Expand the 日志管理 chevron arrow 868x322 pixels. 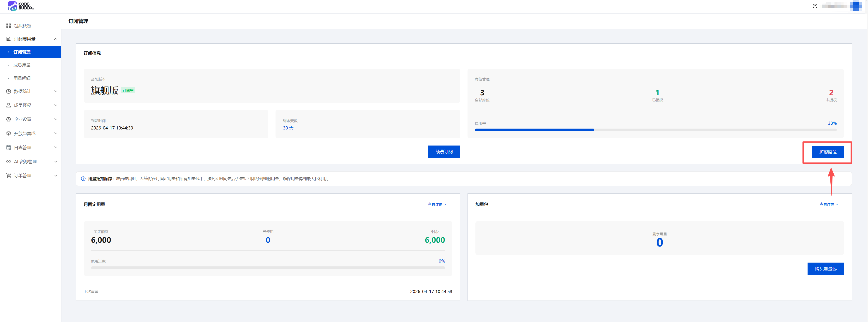tap(56, 147)
